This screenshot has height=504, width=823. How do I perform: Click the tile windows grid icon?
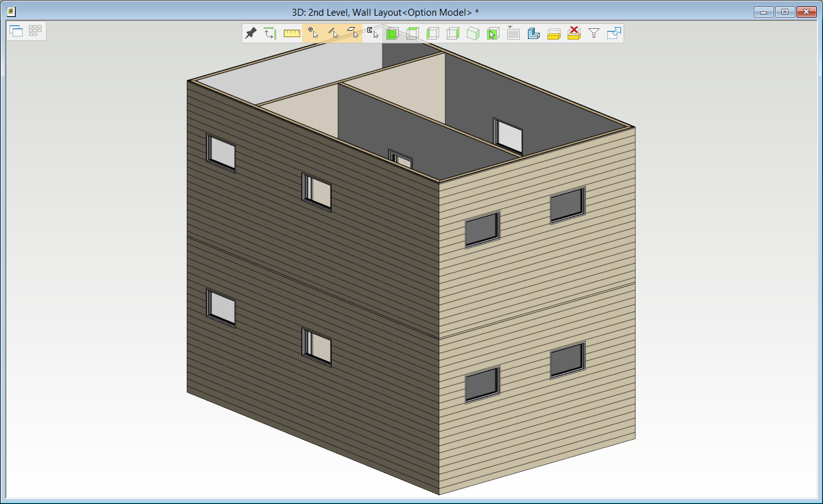[x=35, y=31]
